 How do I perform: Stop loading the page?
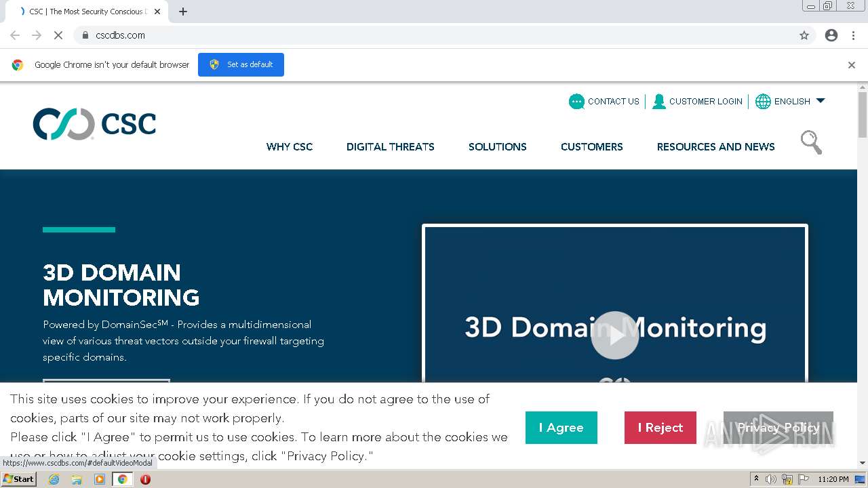click(58, 35)
